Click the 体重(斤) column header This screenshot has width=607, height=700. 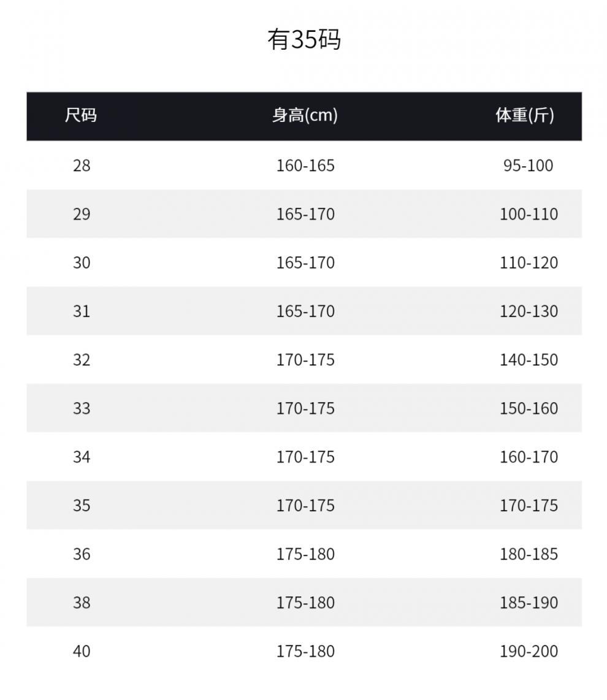click(525, 115)
